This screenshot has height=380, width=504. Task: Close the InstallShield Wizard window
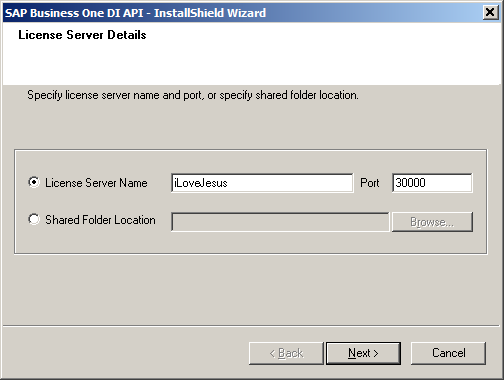490,13
